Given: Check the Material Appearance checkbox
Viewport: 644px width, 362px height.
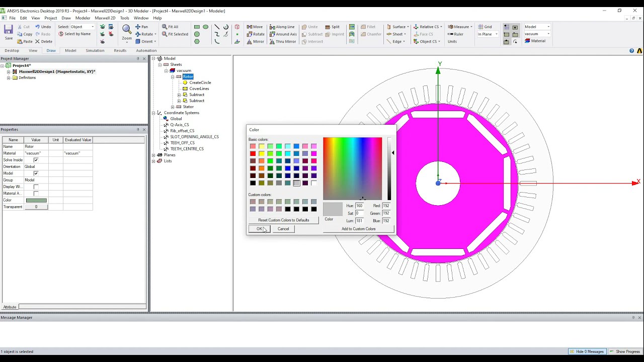Looking at the screenshot, I should 36,194.
